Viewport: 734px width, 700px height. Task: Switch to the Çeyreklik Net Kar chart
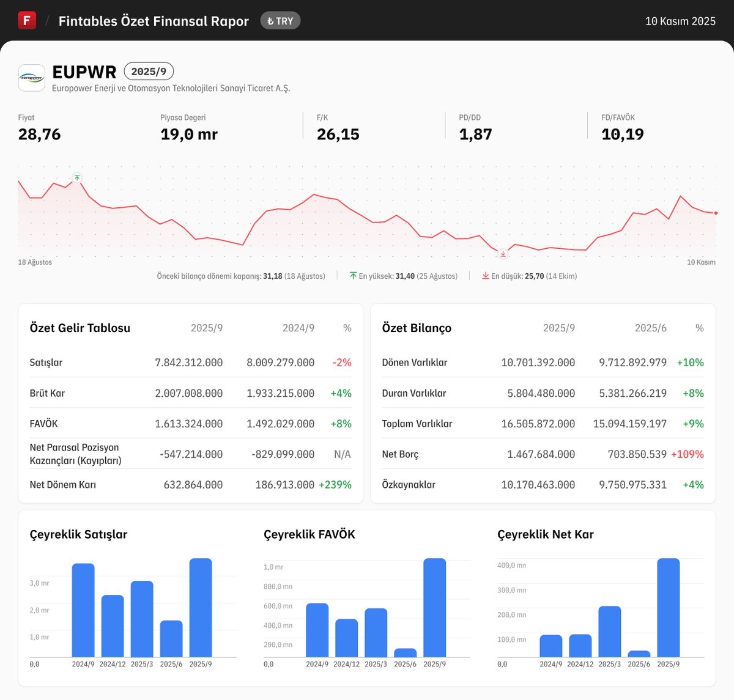[545, 534]
